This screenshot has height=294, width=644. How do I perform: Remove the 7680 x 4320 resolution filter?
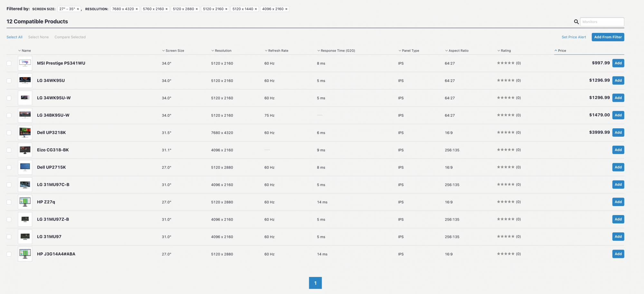click(137, 9)
